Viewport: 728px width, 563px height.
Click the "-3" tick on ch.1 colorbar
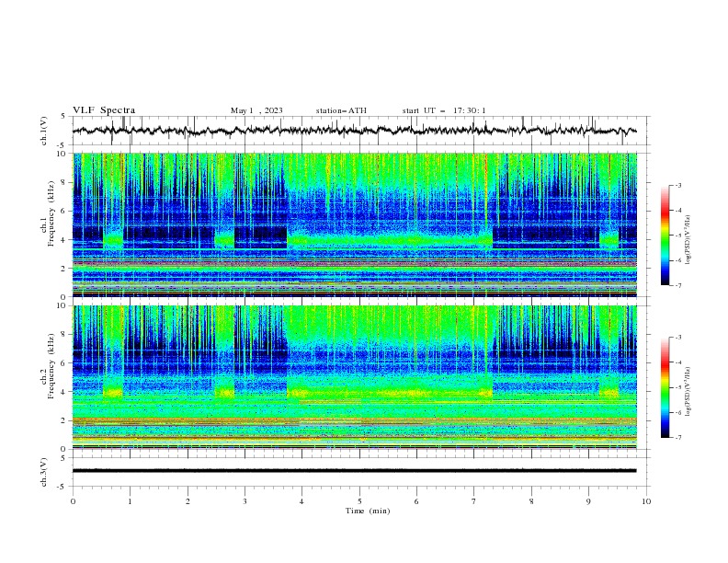pos(678,185)
